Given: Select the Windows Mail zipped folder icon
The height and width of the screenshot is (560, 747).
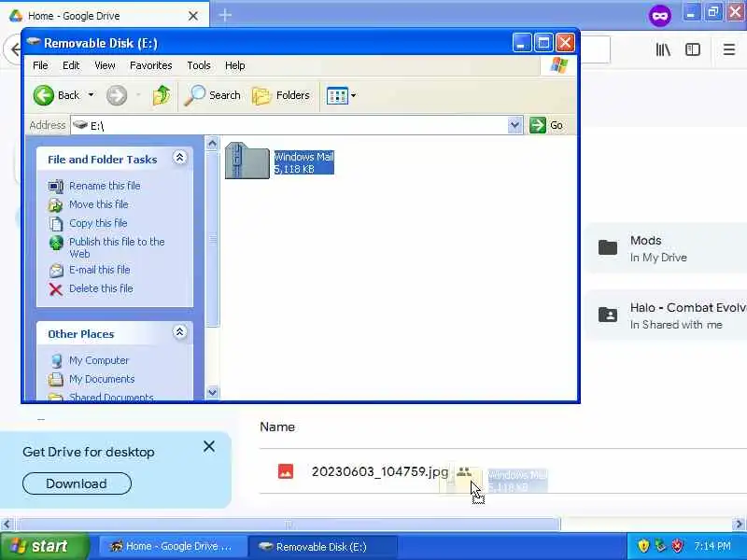Looking at the screenshot, I should [247, 161].
